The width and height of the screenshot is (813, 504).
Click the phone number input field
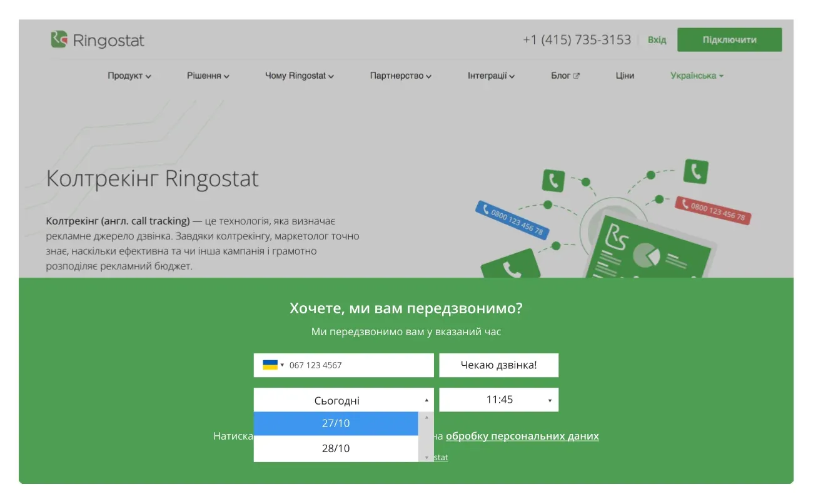[x=343, y=365]
